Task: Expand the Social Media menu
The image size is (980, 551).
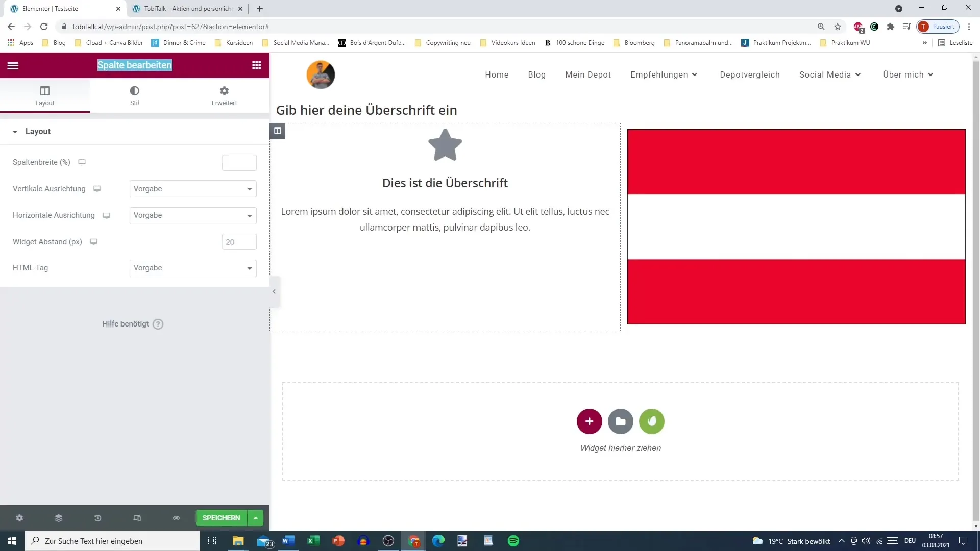Action: (x=830, y=74)
